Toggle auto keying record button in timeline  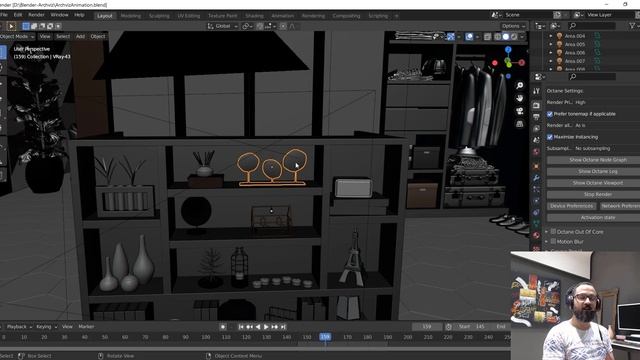(223, 327)
